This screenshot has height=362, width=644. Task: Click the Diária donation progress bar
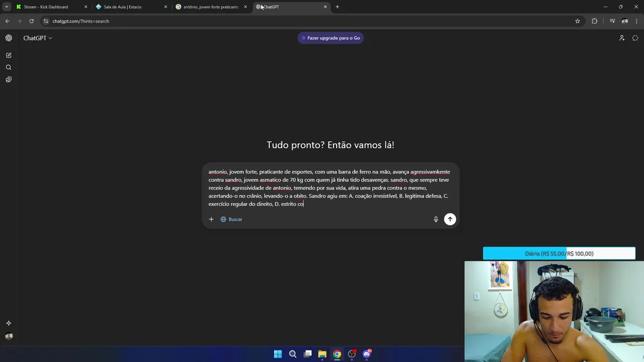point(559,253)
